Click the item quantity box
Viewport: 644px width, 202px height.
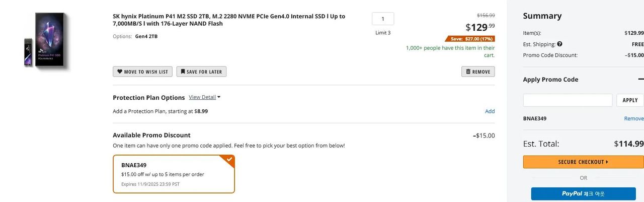pyautogui.click(x=383, y=19)
